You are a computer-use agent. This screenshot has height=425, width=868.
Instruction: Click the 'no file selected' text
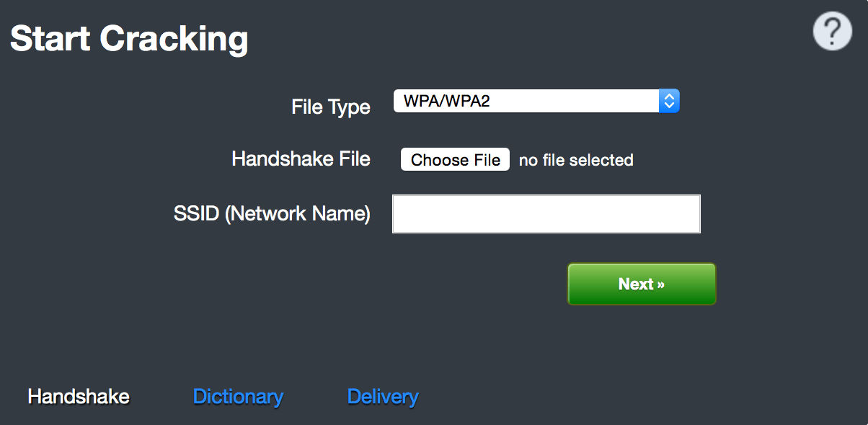(575, 159)
